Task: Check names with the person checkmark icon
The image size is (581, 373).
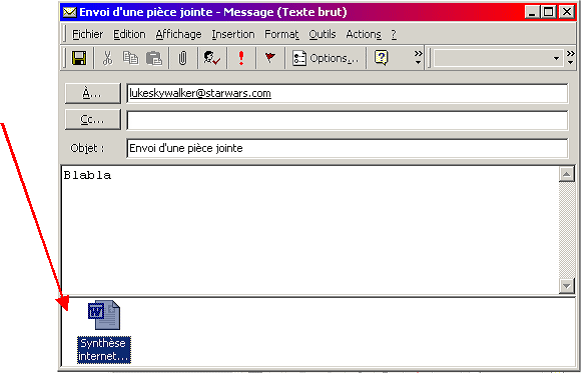Action: 212,58
